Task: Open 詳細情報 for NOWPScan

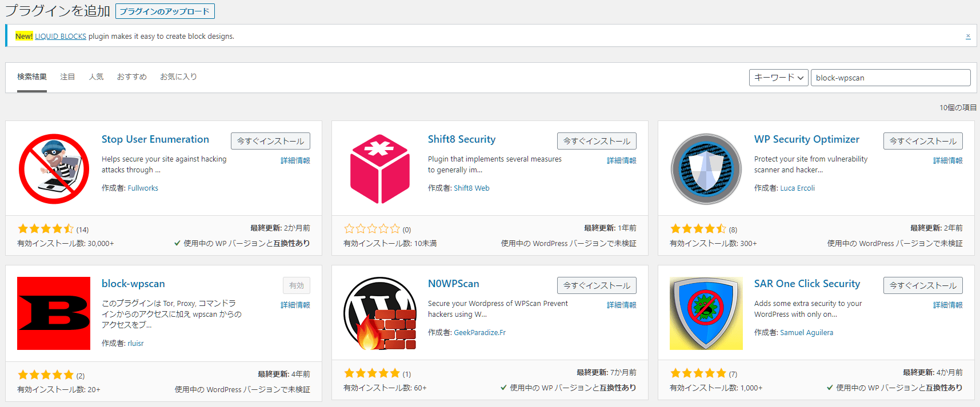Action: pos(622,305)
